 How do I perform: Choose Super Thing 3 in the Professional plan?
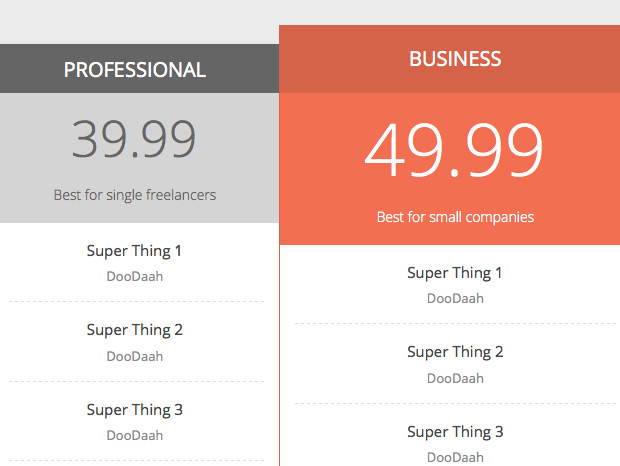pyautogui.click(x=135, y=410)
